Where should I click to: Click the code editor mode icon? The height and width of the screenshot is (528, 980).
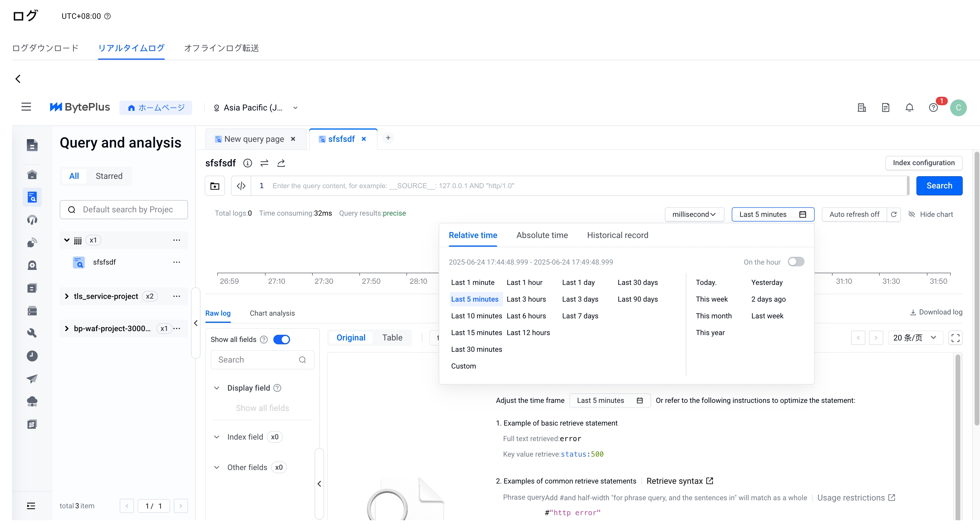tap(241, 186)
